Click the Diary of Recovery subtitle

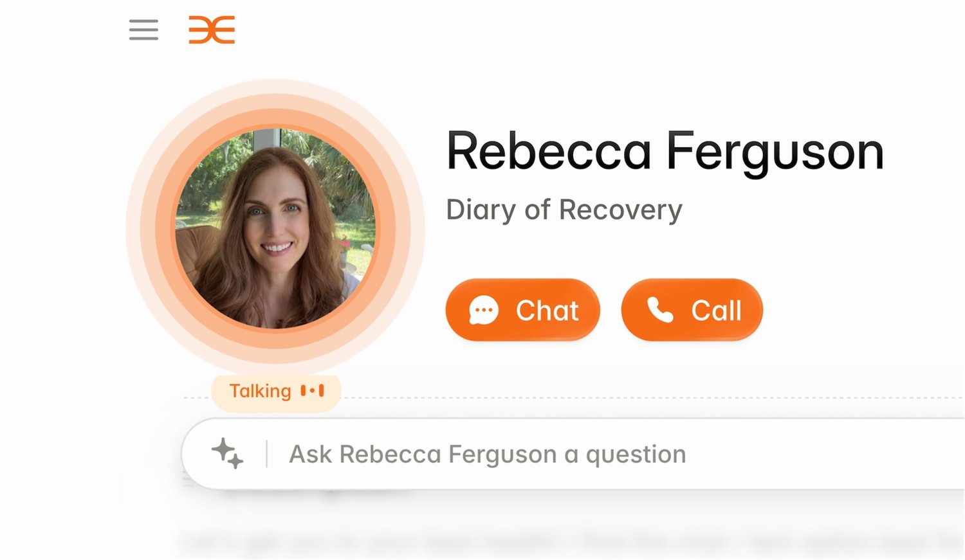coord(564,210)
